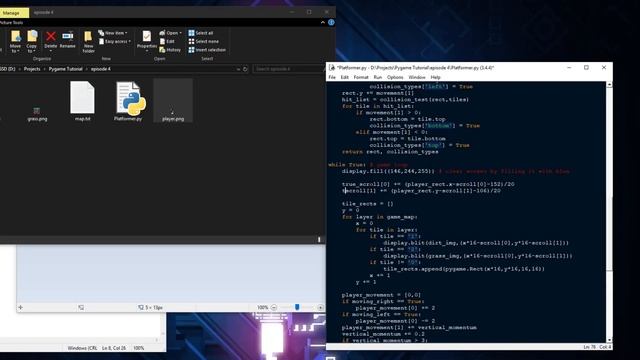Open the Easy access dropdown
The height and width of the screenshot is (360, 640).
115,41
